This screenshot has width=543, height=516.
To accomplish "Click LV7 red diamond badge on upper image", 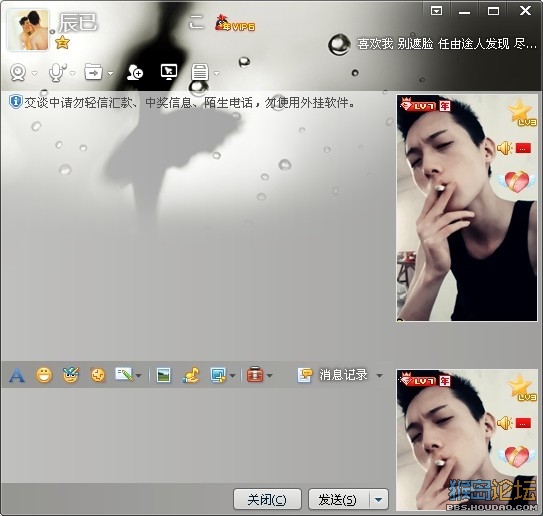I will click(418, 106).
